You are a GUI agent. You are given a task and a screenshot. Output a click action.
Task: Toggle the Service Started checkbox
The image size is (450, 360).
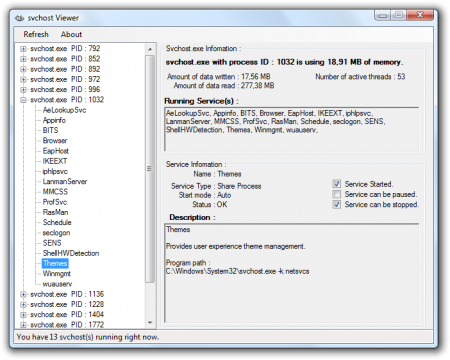click(x=337, y=184)
